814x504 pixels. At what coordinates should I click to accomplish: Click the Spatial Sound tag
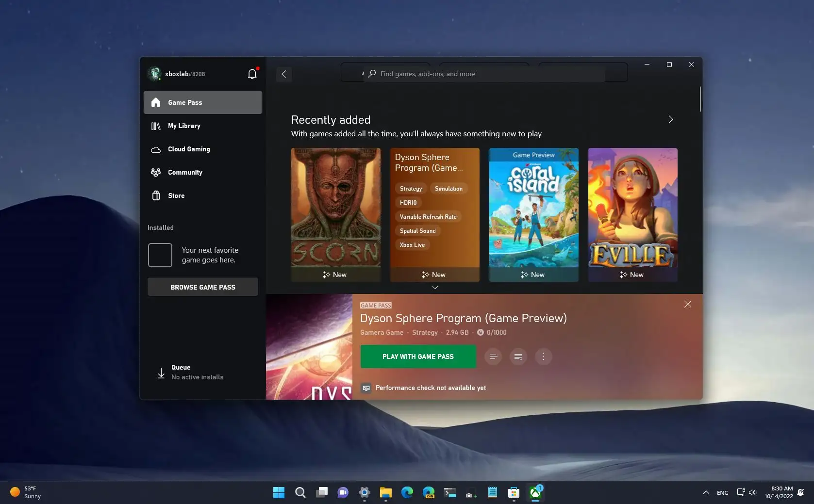pyautogui.click(x=418, y=231)
